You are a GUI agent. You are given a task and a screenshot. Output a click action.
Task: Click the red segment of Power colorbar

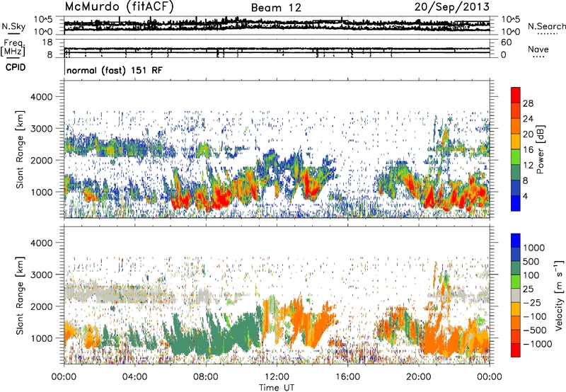pos(516,95)
